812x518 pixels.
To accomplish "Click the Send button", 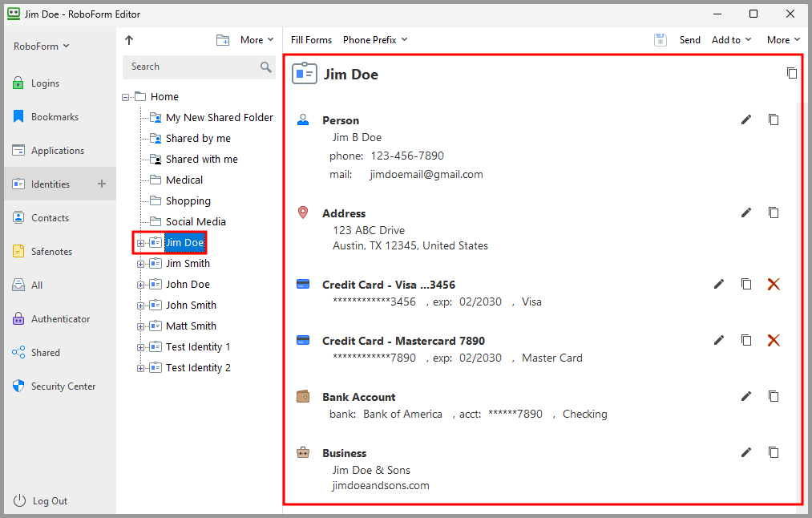I will coord(690,40).
